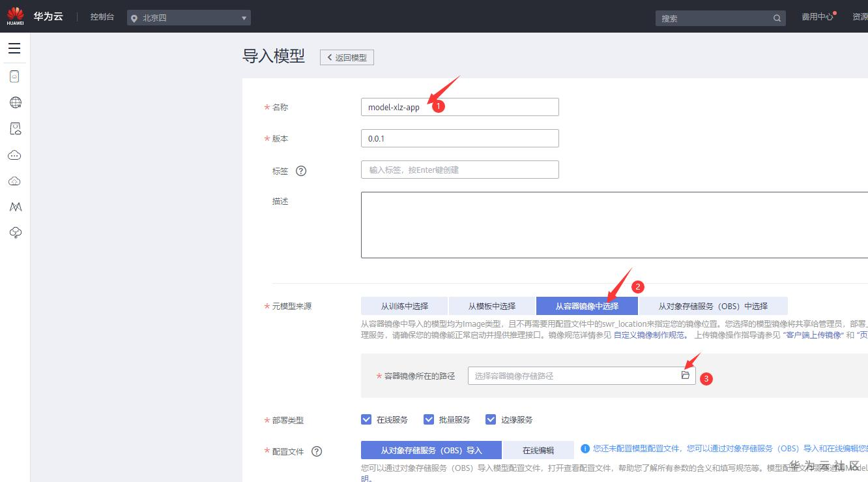Click the 返回模型 back button

coord(347,57)
